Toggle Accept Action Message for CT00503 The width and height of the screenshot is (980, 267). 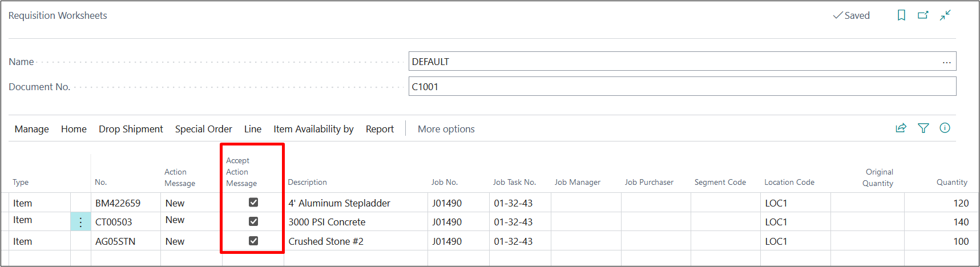253,221
